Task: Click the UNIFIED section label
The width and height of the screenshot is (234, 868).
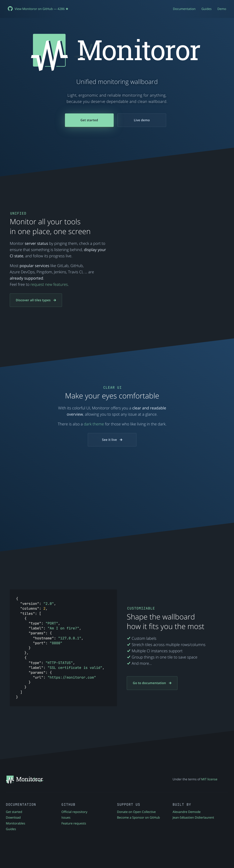Action: coord(18,213)
